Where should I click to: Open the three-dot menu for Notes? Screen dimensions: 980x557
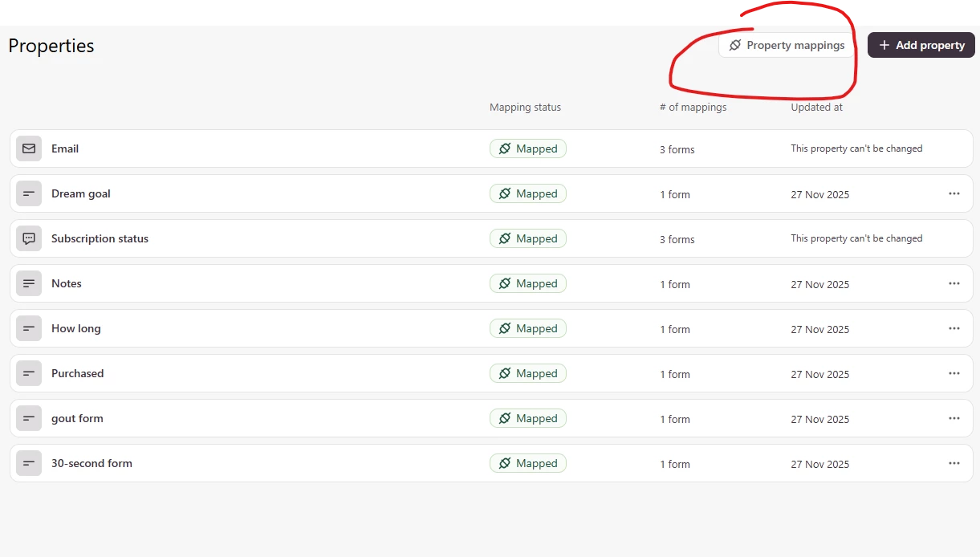[954, 283]
